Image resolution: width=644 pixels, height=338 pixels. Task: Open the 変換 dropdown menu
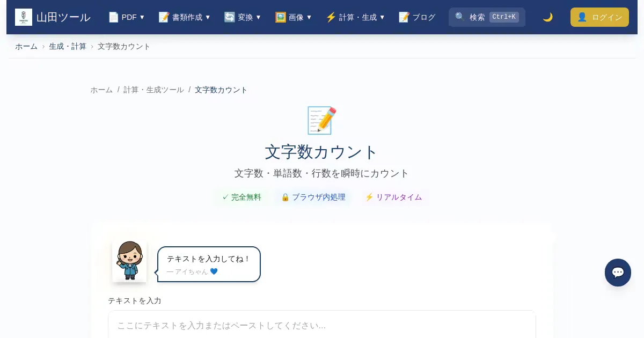(x=243, y=17)
